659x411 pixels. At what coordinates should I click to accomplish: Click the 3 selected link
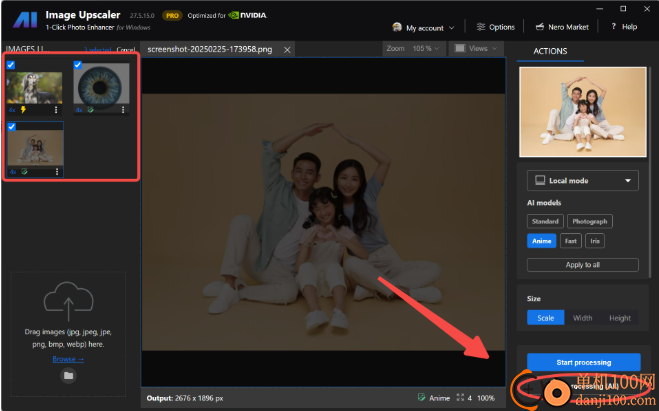(98, 50)
